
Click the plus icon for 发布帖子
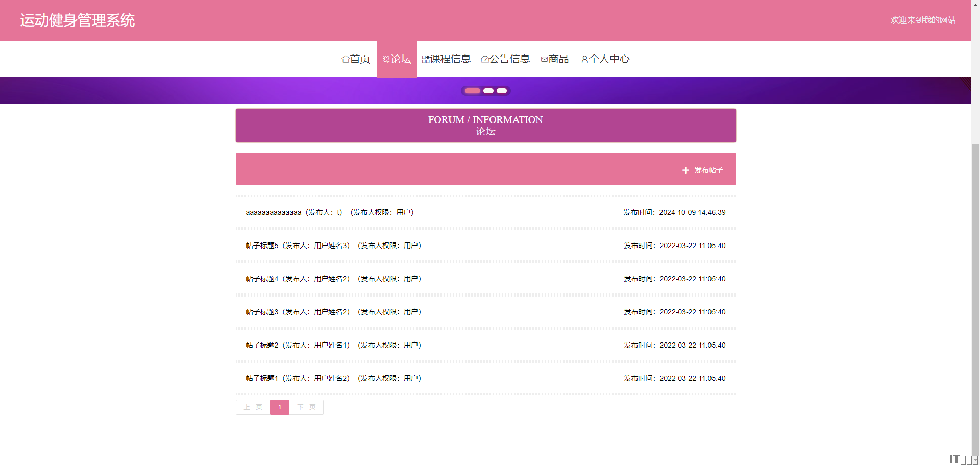click(685, 170)
